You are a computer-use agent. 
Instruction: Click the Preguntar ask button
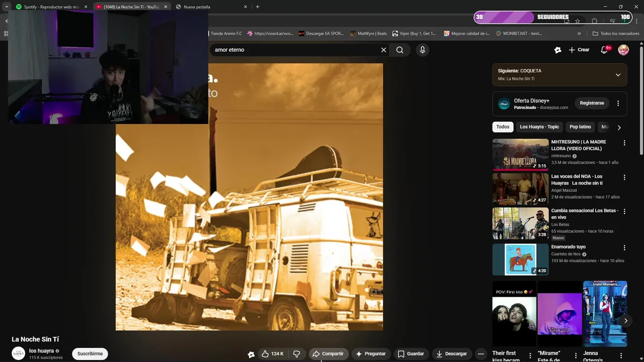pos(370,353)
